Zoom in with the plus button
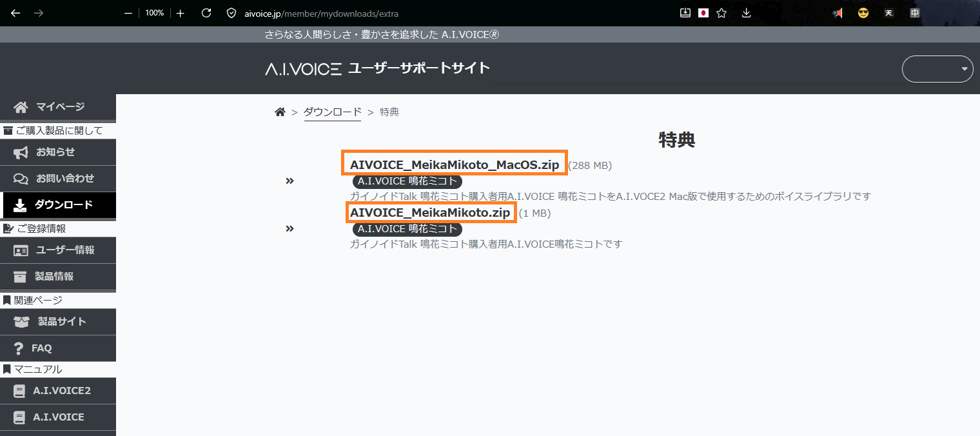This screenshot has height=436, width=980. pos(180,13)
